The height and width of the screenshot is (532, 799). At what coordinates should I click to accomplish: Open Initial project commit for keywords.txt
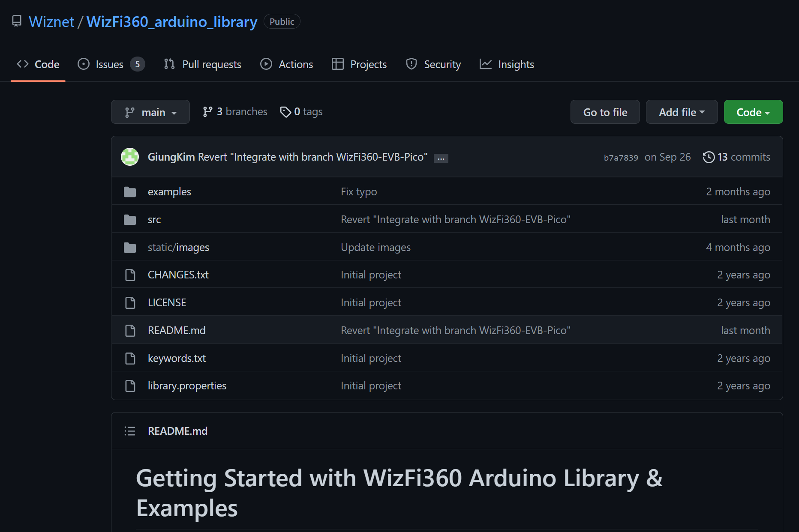(x=371, y=359)
